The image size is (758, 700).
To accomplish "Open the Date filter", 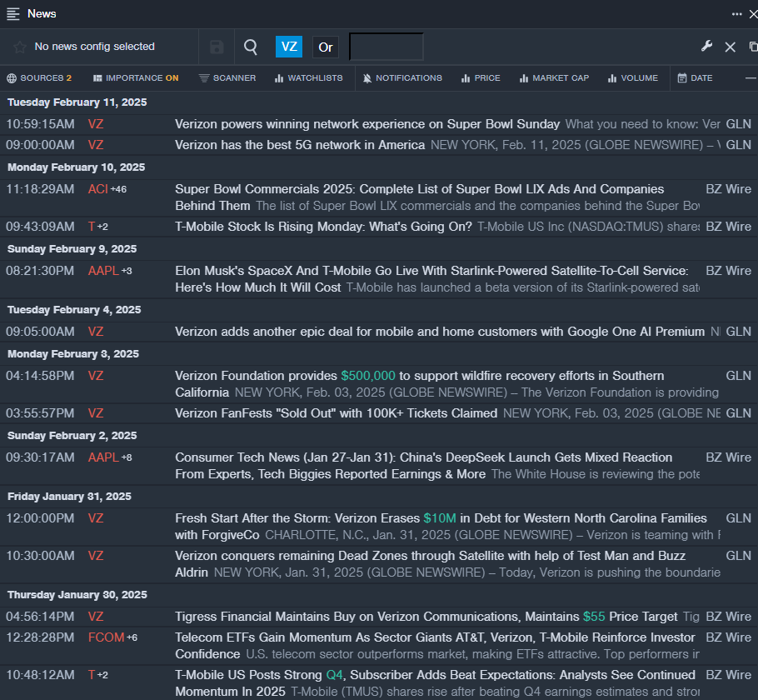I will (695, 77).
